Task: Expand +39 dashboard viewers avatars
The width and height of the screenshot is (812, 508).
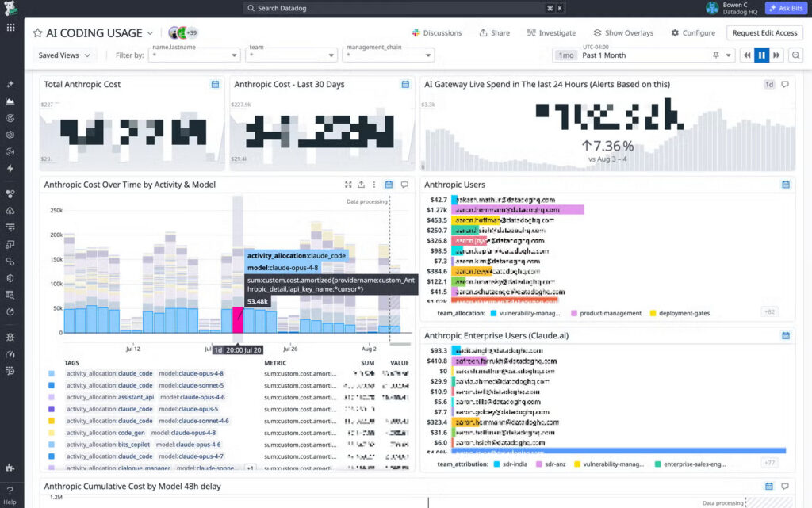Action: coord(192,32)
